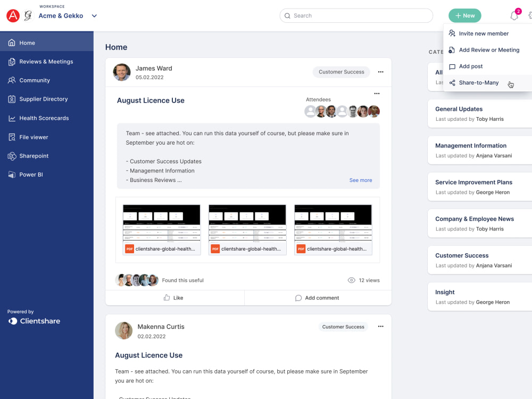Click Add comment on James Ward post
This screenshot has height=399, width=532.
click(318, 298)
